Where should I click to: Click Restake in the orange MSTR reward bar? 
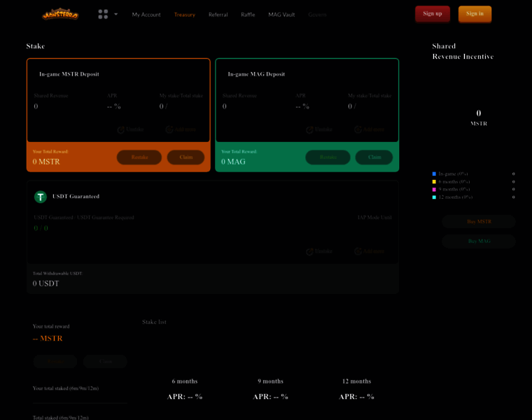coord(139,157)
